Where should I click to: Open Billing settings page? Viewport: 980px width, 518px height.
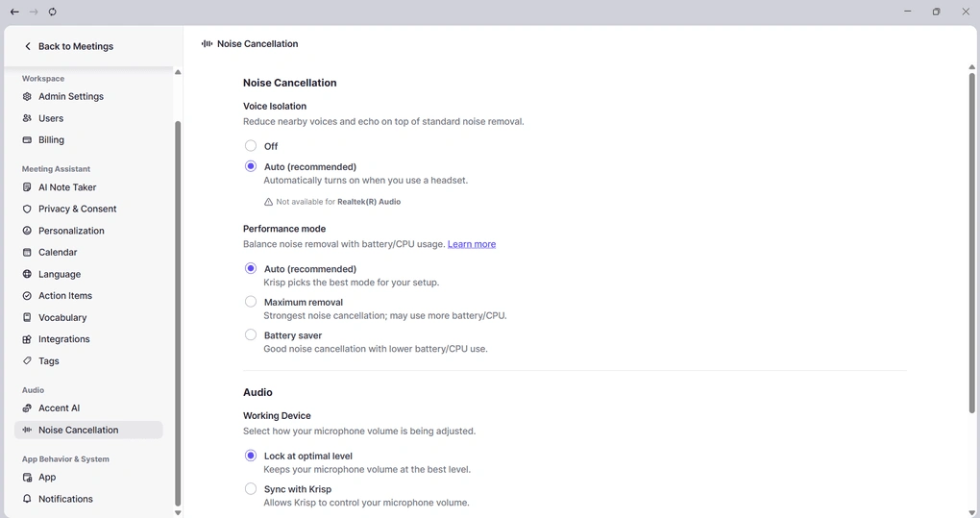point(88,140)
